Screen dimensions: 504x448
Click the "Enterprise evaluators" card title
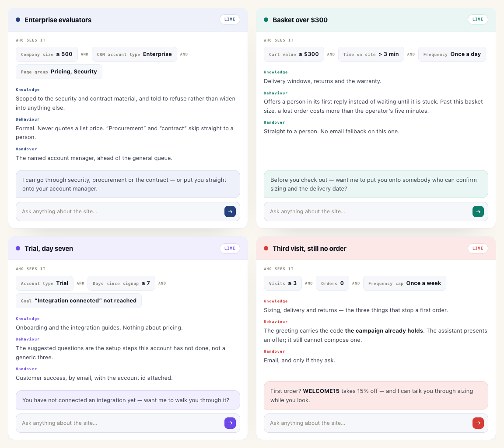(x=58, y=20)
